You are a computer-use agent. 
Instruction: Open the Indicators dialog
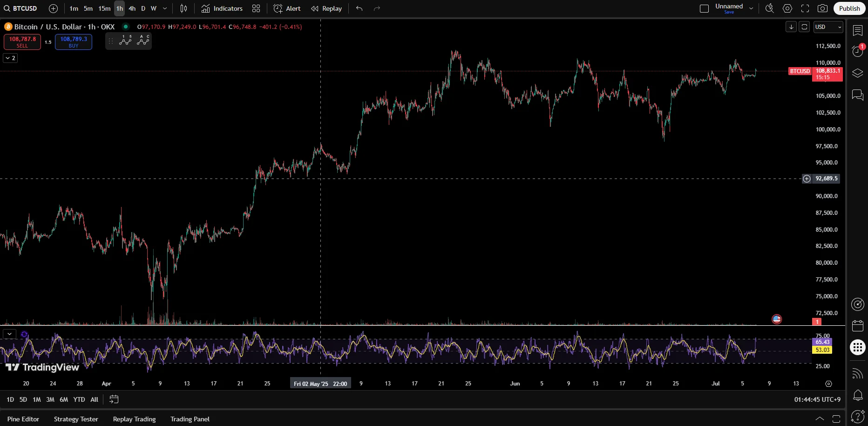pyautogui.click(x=222, y=8)
